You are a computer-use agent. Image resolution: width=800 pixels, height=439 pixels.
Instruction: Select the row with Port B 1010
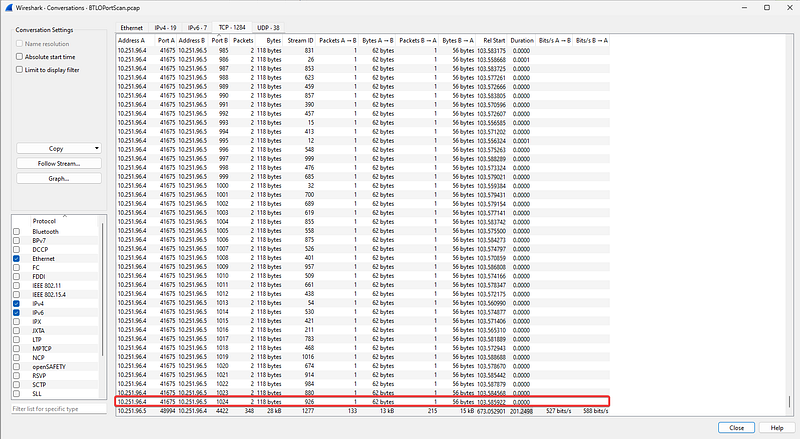click(362, 276)
